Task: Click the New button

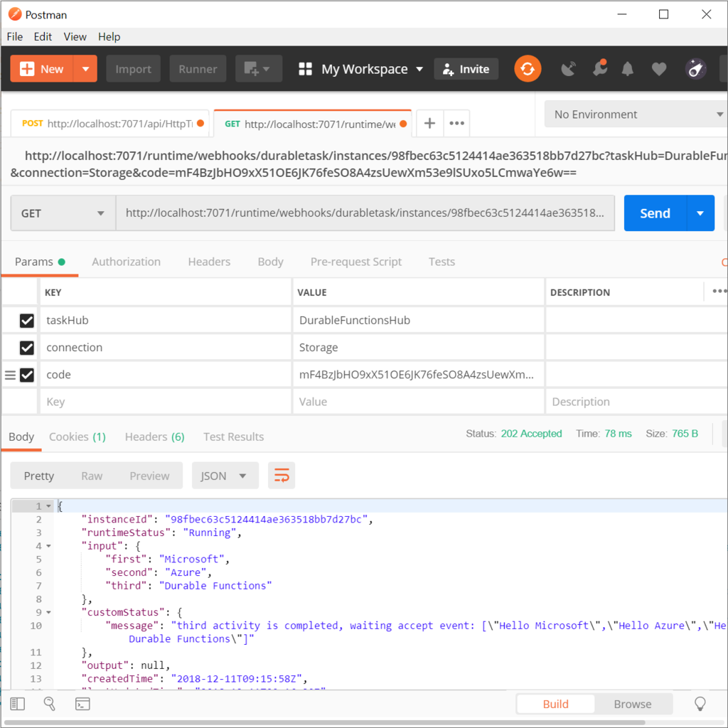Action: 42,69
